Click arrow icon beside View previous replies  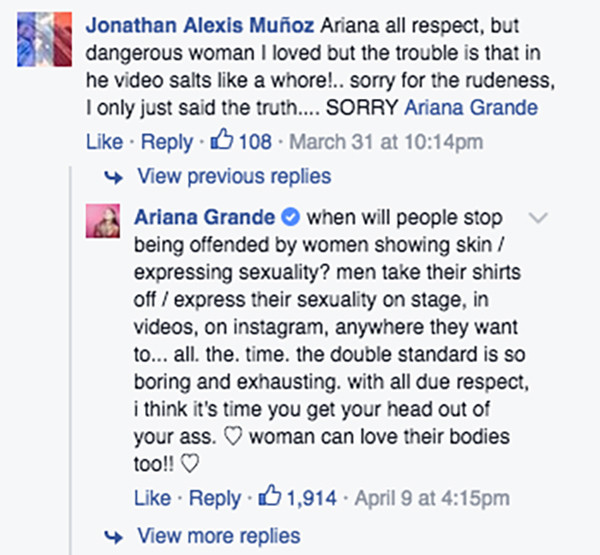114,177
